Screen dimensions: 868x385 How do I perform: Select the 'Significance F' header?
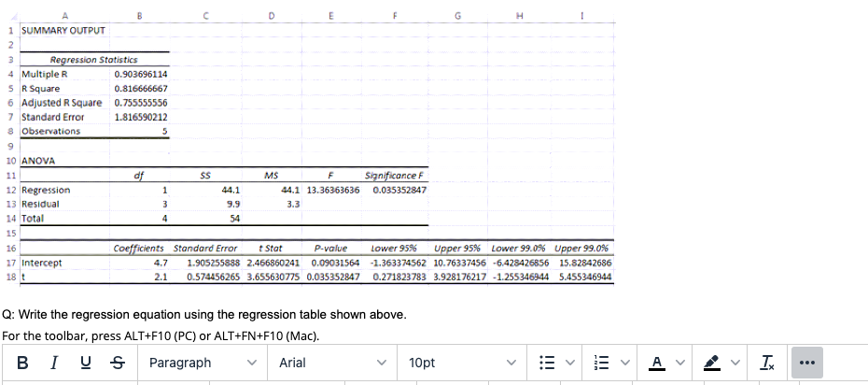394,176
